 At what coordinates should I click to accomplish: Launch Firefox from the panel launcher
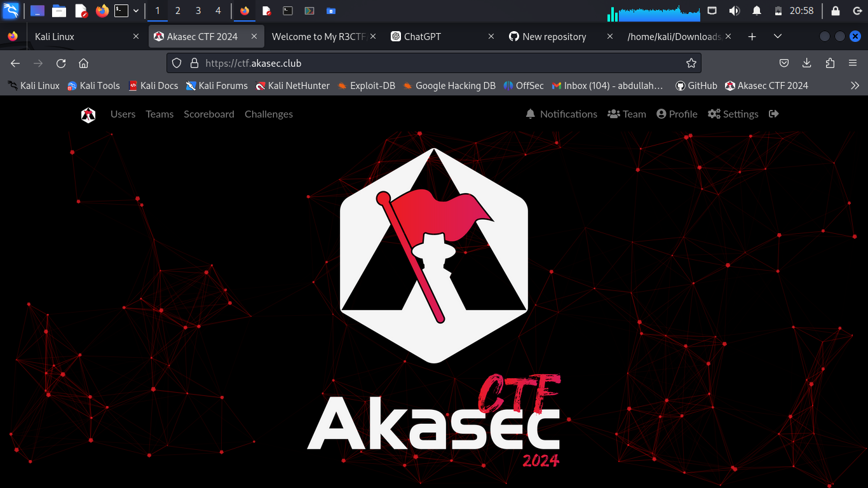pyautogui.click(x=102, y=11)
